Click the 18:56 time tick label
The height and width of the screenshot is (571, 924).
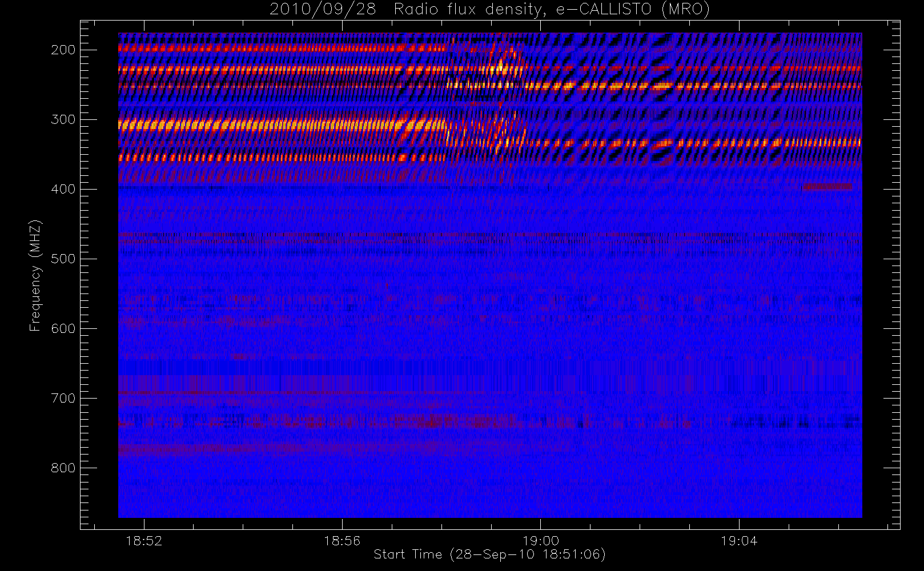[x=342, y=541]
